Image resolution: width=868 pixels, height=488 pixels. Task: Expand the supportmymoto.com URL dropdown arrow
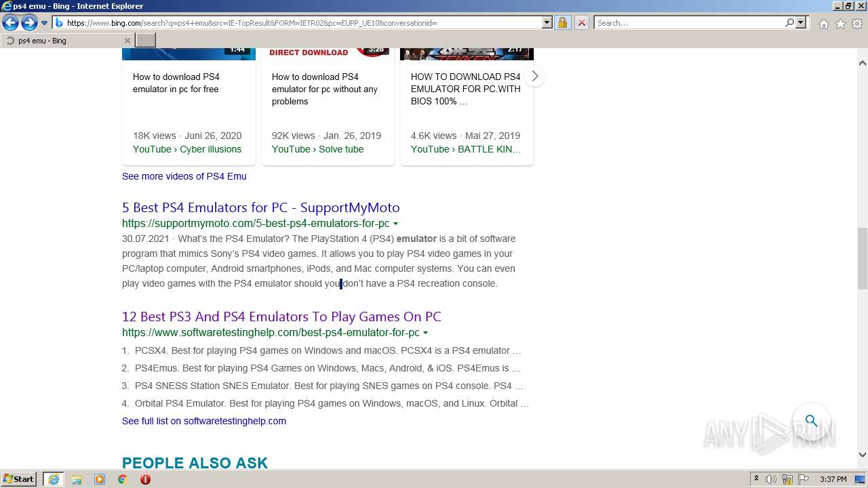pos(395,224)
